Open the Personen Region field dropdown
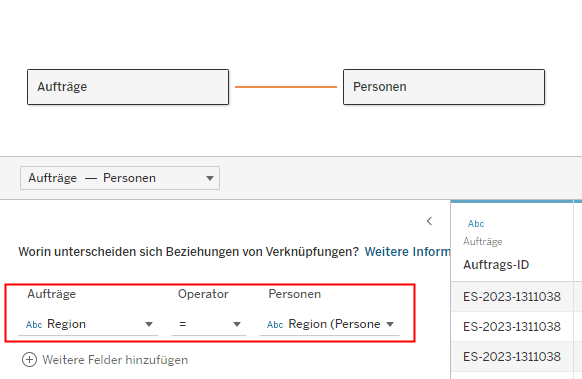Screen dimensions: 582x379 pos(330,324)
